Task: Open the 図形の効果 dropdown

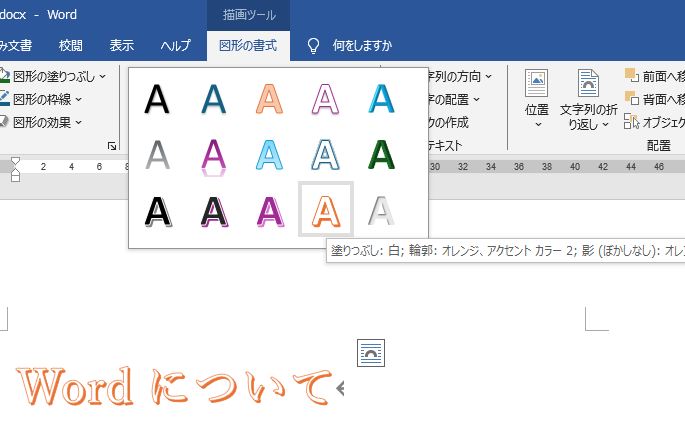Action: (x=79, y=123)
